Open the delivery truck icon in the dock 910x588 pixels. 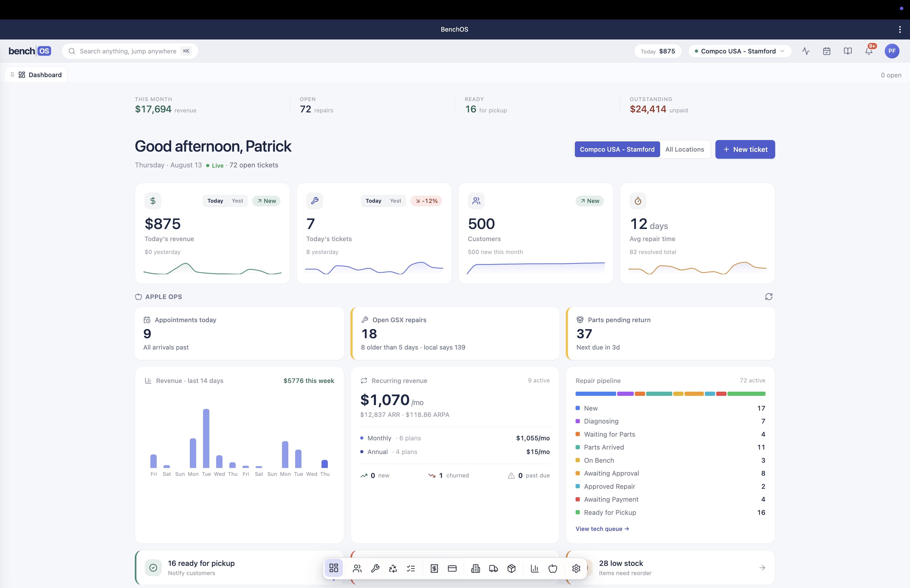(x=493, y=569)
